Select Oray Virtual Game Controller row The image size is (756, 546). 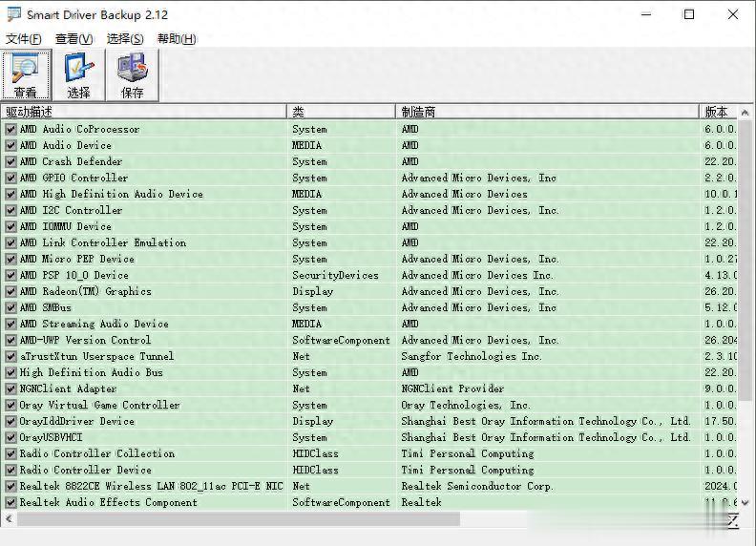click(x=368, y=405)
